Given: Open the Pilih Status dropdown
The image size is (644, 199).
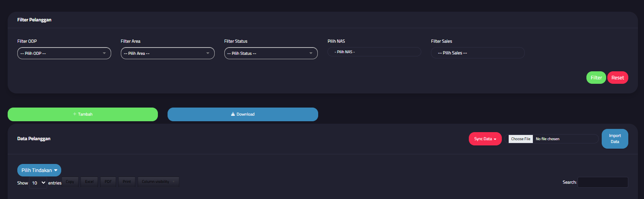Looking at the screenshot, I should 271,53.
